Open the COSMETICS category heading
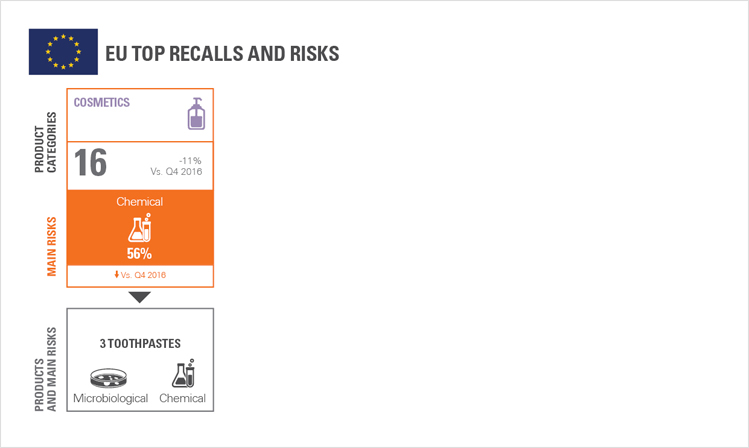The width and height of the screenshot is (749, 448). pos(101,102)
